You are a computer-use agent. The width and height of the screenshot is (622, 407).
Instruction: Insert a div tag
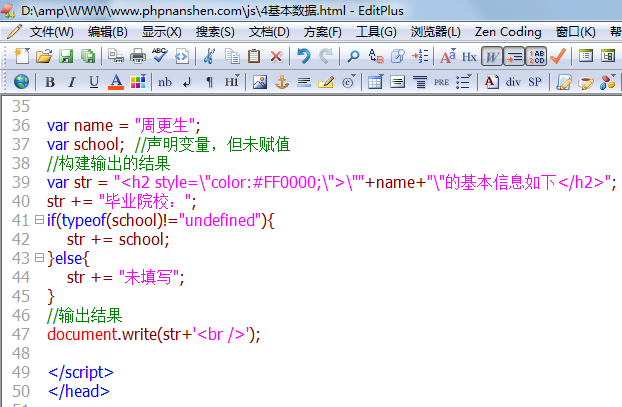click(513, 82)
